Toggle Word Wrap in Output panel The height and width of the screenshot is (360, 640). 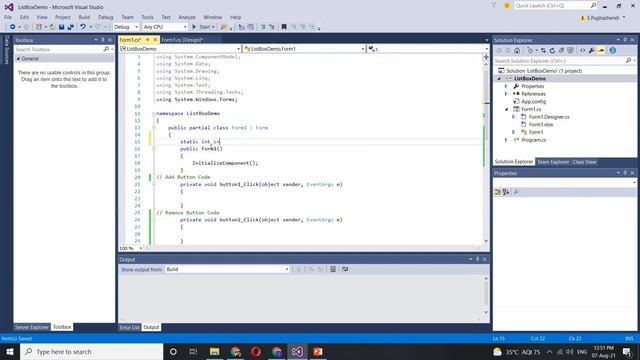[345, 269]
